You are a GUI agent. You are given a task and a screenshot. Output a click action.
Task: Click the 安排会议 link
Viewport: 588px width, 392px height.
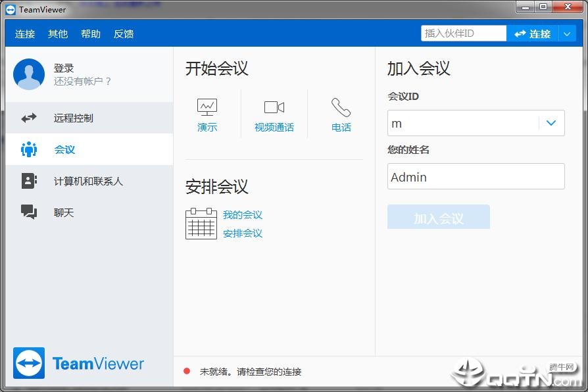point(243,233)
